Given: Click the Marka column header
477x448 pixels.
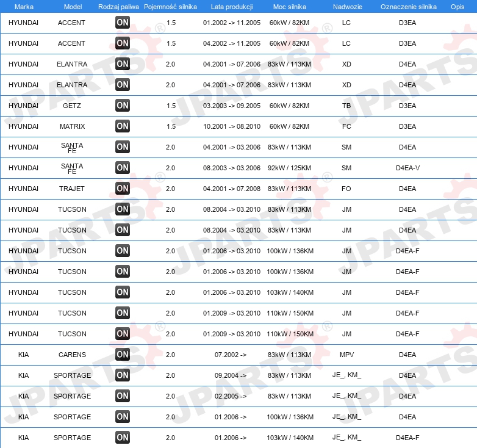Looking at the screenshot, I should click(x=24, y=7).
